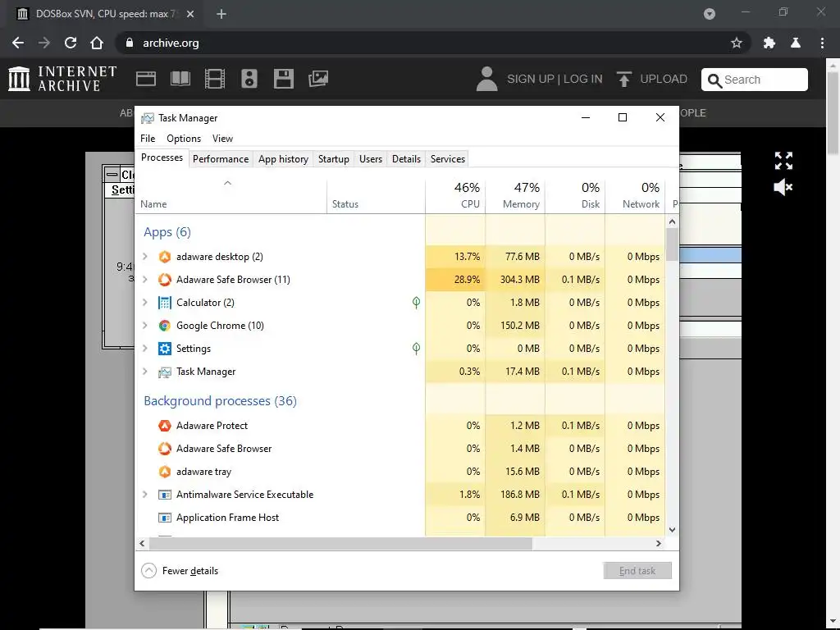Switch to Performance tab

(221, 159)
